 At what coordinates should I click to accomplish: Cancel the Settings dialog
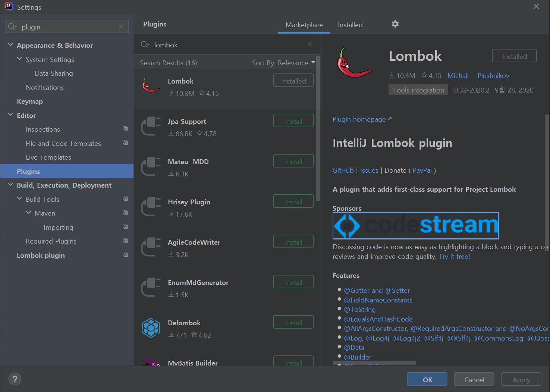click(x=474, y=379)
